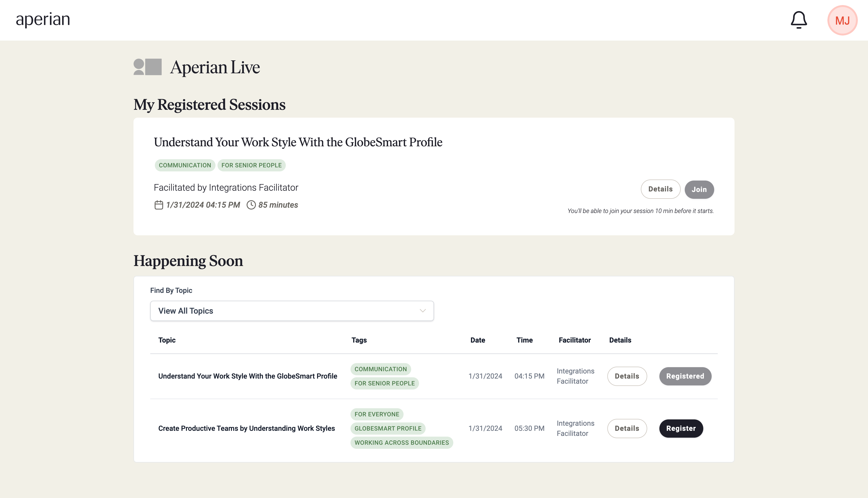Click the Topic column header

[167, 340]
